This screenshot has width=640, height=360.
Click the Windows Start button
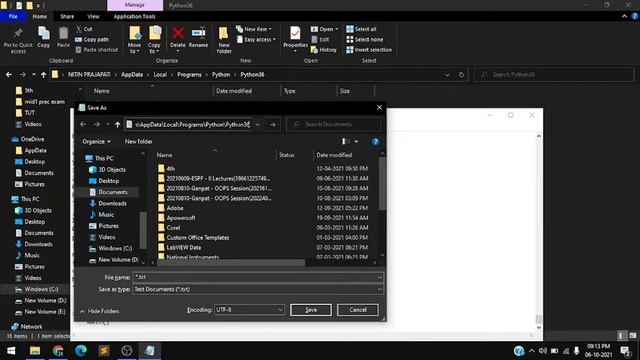[x=11, y=351]
